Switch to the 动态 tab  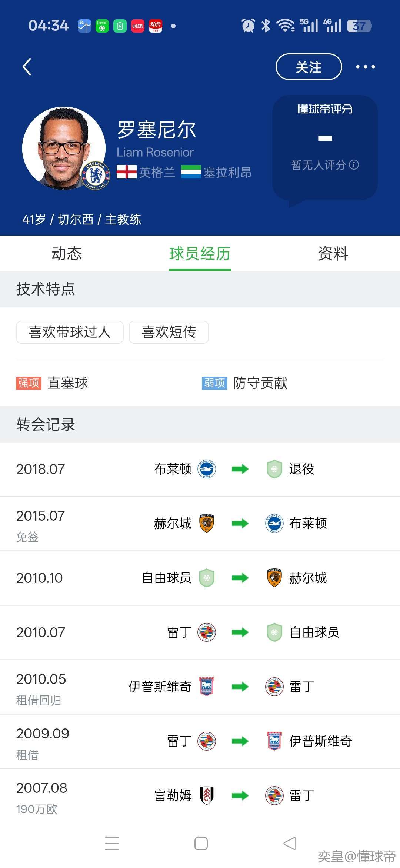coord(67,254)
